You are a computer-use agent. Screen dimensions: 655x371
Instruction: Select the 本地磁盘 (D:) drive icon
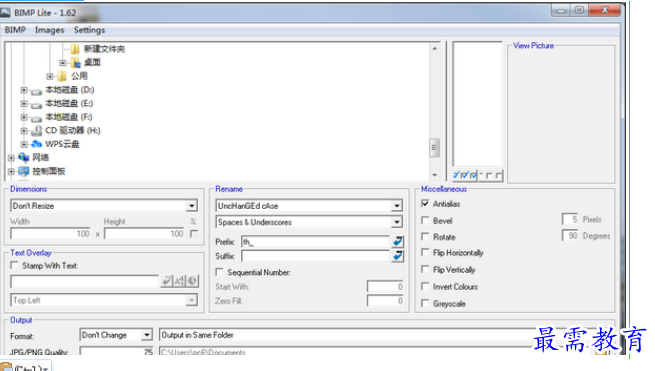tap(36, 91)
